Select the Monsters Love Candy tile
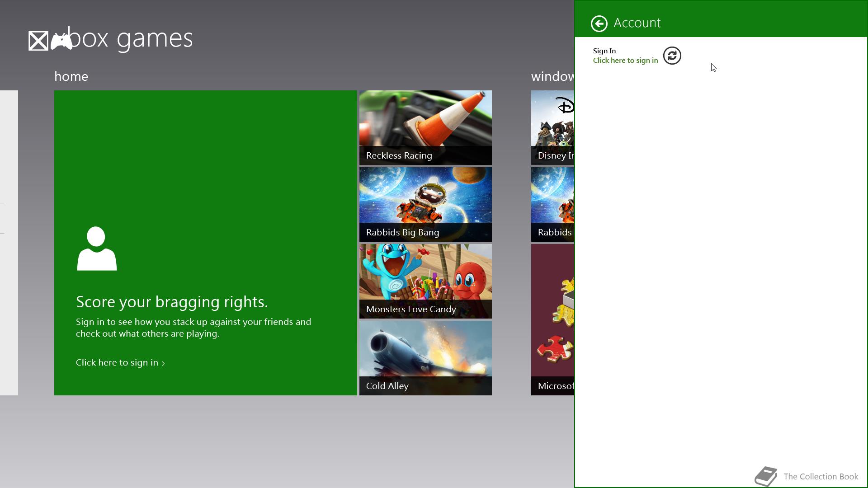This screenshot has width=868, height=488. [x=425, y=281]
